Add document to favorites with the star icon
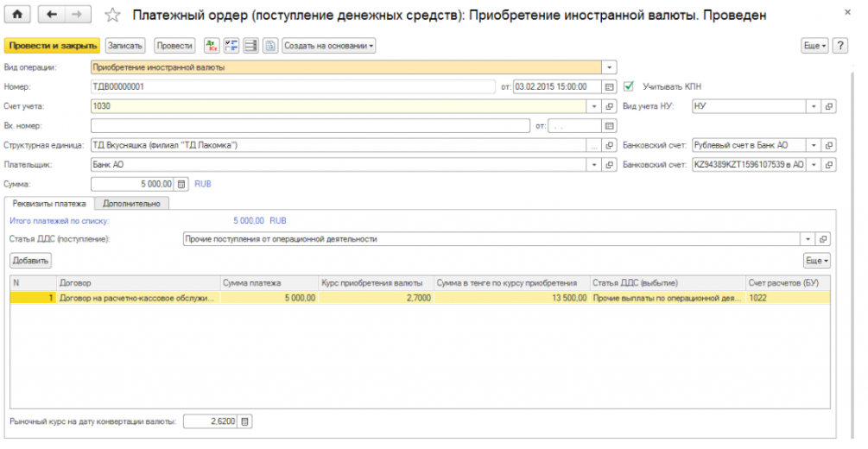 click(x=112, y=16)
